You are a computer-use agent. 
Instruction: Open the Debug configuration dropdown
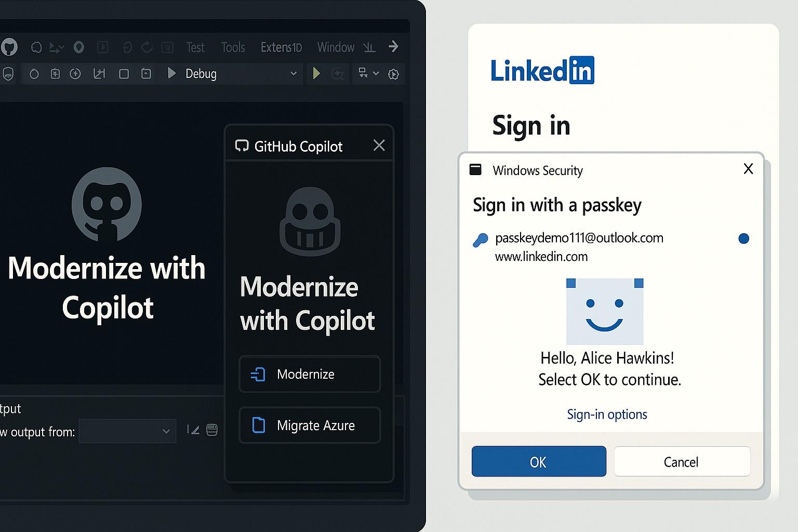(293, 74)
